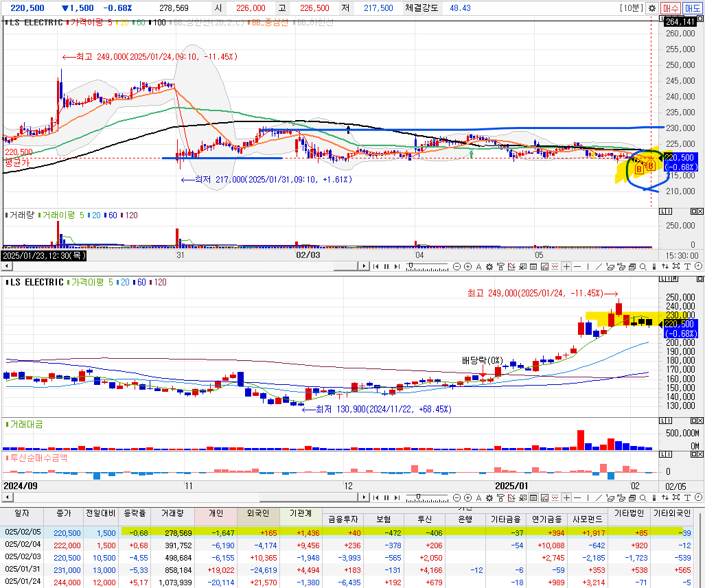Click scroll-left arrow under lower chart

(x=6, y=497)
